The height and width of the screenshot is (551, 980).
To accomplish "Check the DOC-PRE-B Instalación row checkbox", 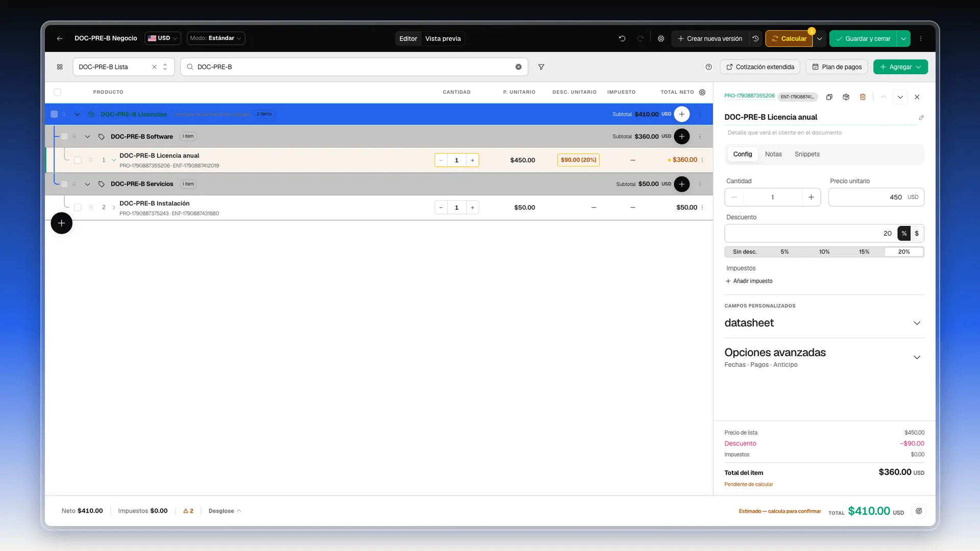I will pos(78,208).
